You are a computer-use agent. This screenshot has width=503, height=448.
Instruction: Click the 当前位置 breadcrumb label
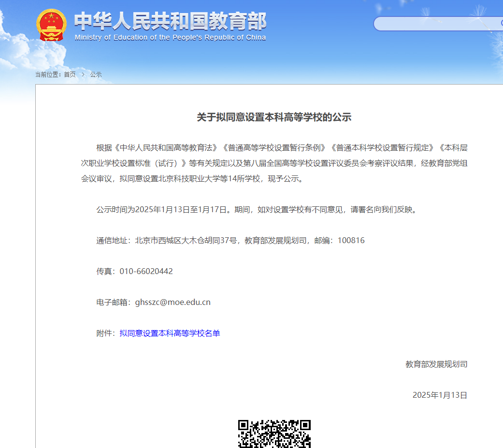[x=48, y=74]
